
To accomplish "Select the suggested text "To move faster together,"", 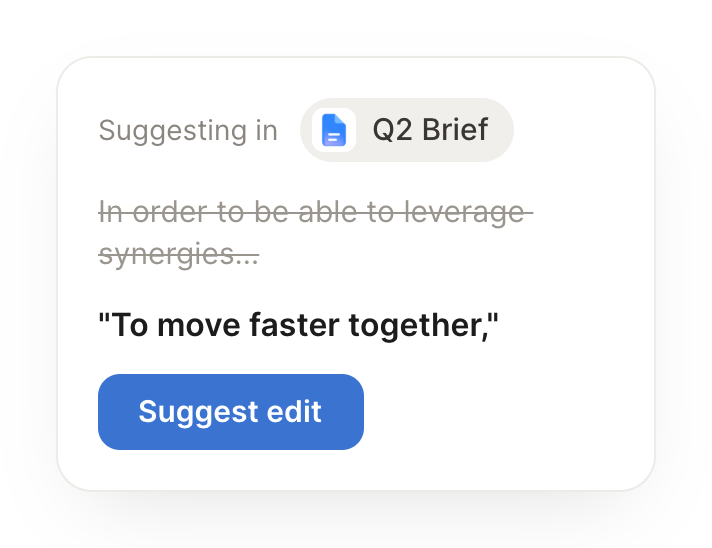I will [298, 325].
